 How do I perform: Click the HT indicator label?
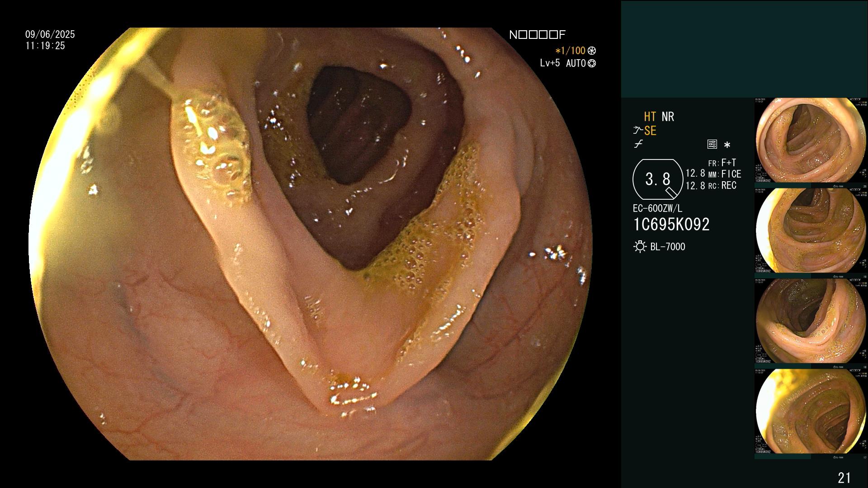650,117
